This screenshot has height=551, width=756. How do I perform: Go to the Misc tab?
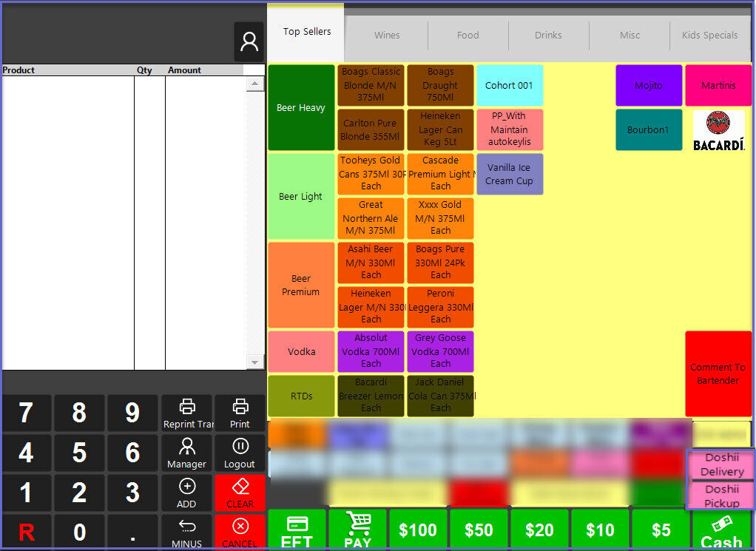(630, 36)
